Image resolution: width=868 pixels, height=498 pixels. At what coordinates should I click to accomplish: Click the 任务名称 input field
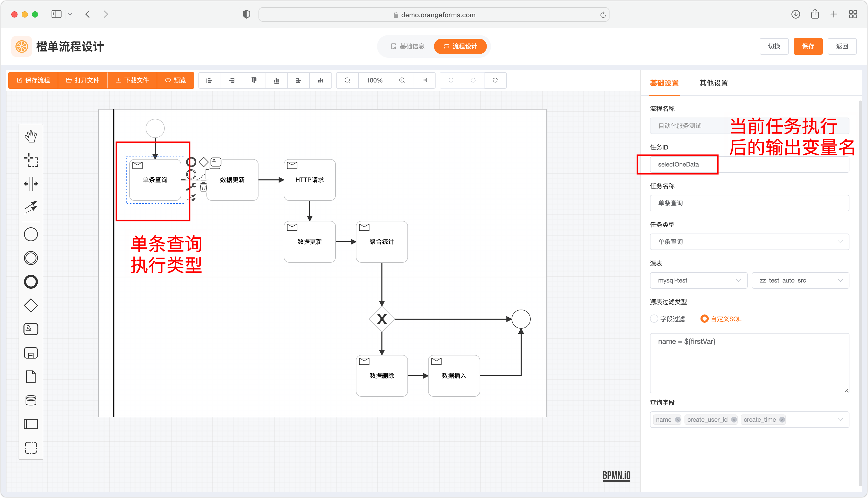point(749,203)
